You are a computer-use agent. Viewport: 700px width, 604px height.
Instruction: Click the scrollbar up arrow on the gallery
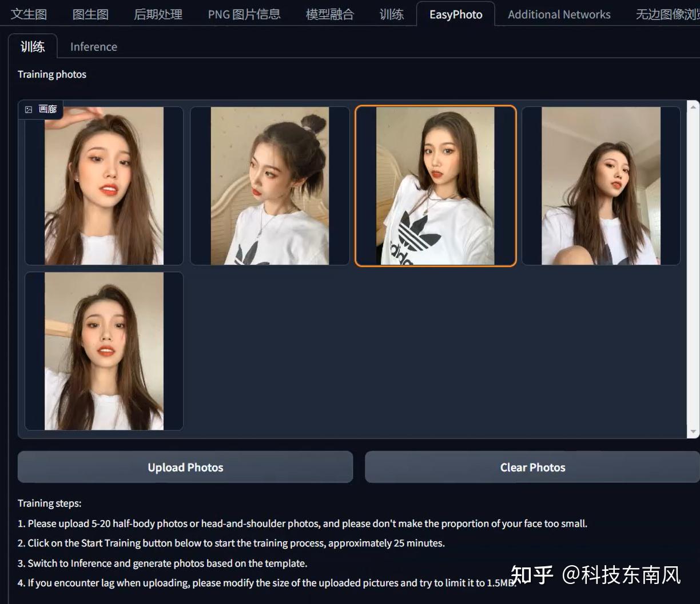coord(691,106)
